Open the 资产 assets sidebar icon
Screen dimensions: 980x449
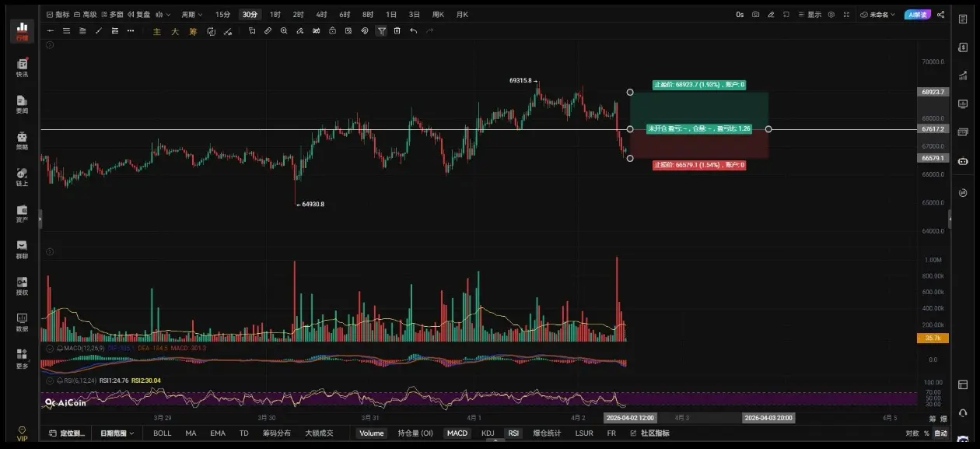pos(22,213)
